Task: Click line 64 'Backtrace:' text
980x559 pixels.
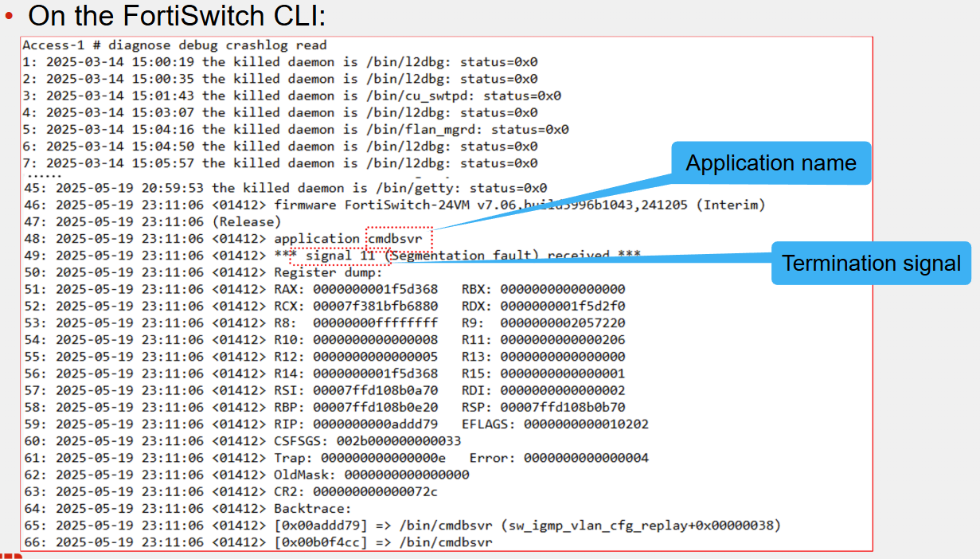Action: [312, 509]
